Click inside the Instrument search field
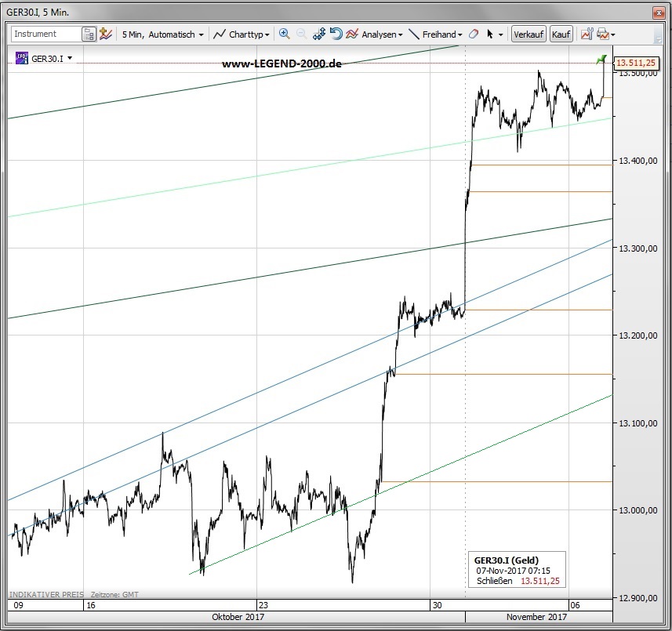The width and height of the screenshot is (672, 631). (x=45, y=34)
